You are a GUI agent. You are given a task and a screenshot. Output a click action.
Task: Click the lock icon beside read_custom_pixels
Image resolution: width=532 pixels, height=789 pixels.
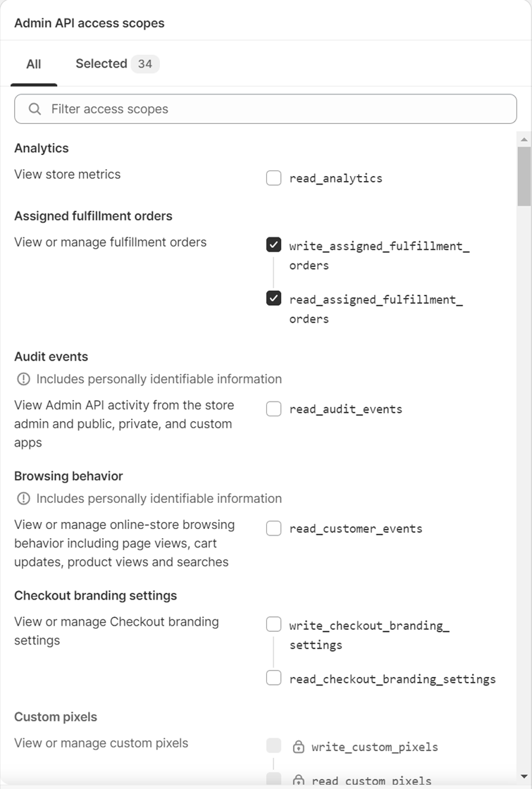pos(299,780)
